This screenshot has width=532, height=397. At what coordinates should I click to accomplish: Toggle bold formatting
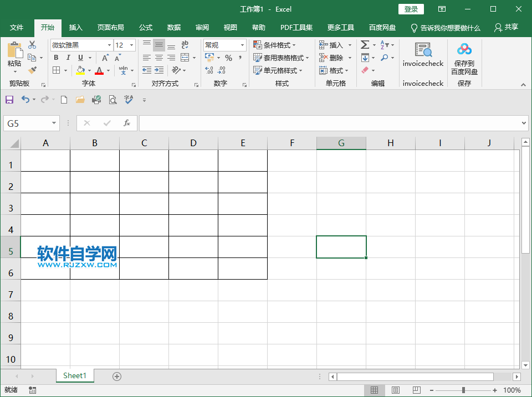pyautogui.click(x=55, y=58)
